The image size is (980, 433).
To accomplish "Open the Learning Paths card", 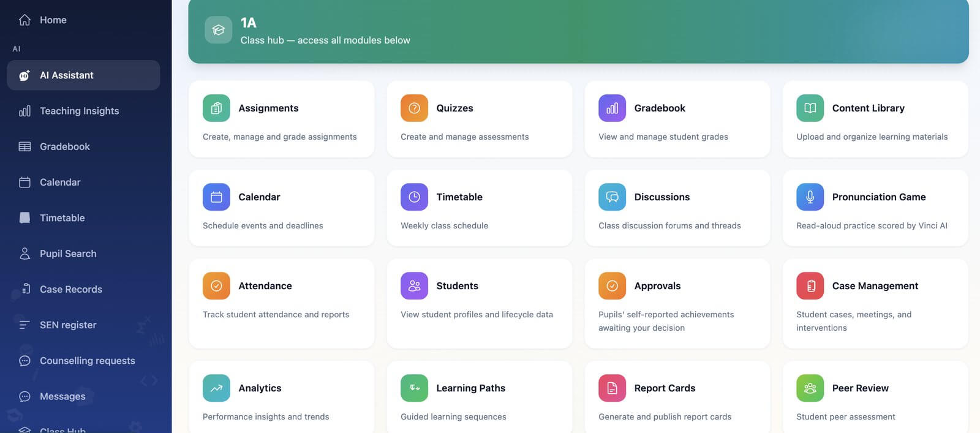I will [480, 397].
